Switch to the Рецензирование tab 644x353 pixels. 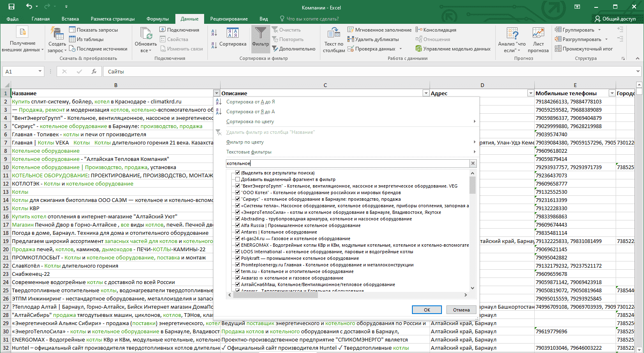point(229,19)
